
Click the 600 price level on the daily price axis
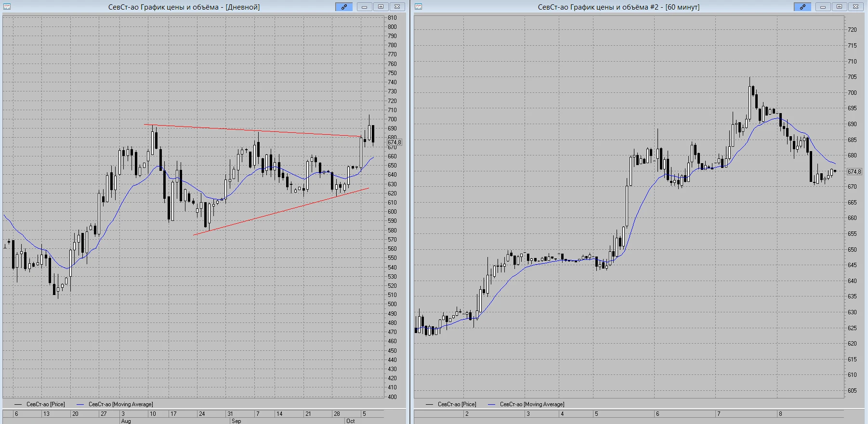392,212
